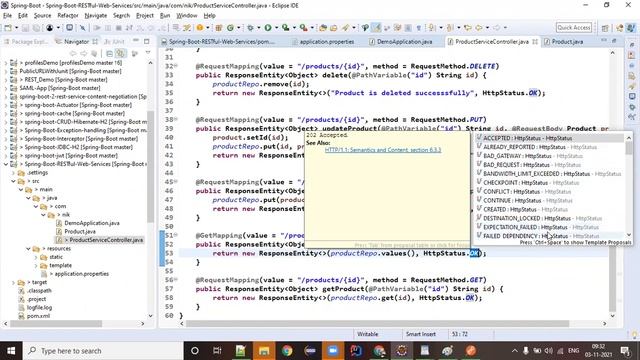Click the New file wizard toolbar icon

(8, 28)
